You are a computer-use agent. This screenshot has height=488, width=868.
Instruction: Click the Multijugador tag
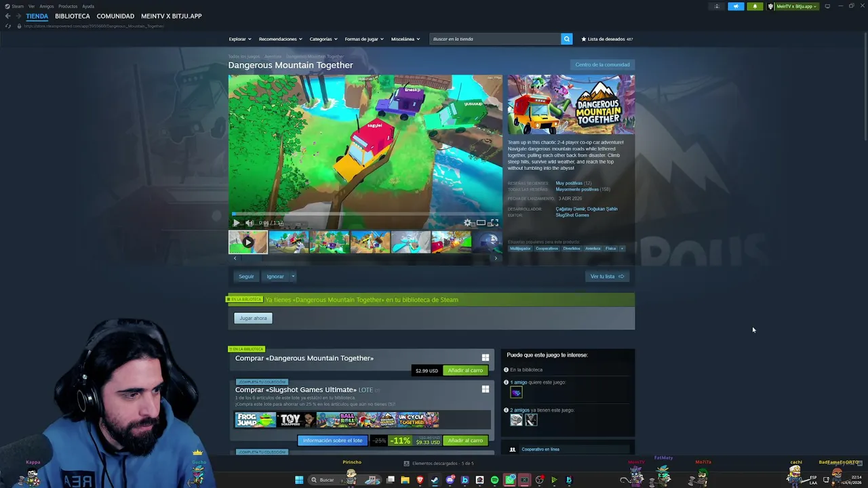tap(520, 249)
